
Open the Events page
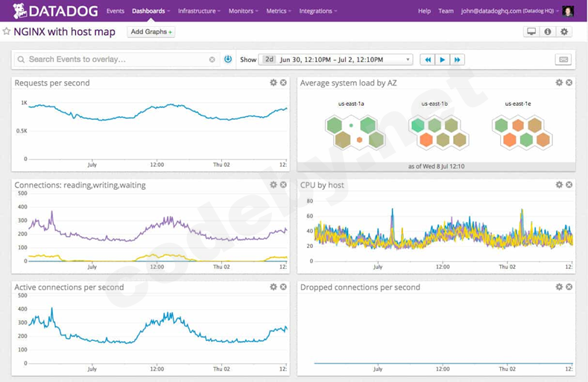coord(116,11)
